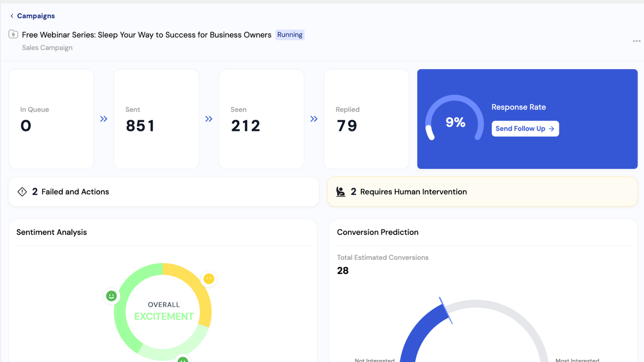Click the double arrow between In Queue and Sent

(104, 119)
